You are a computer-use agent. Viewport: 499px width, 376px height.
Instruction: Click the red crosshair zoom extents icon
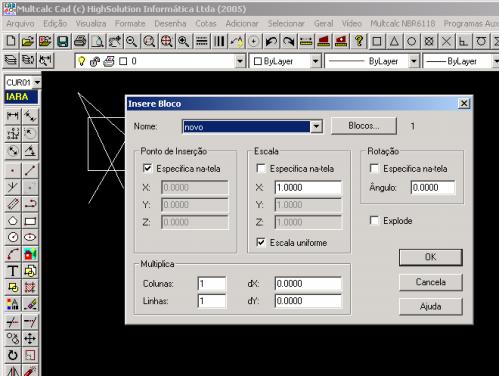[166, 41]
